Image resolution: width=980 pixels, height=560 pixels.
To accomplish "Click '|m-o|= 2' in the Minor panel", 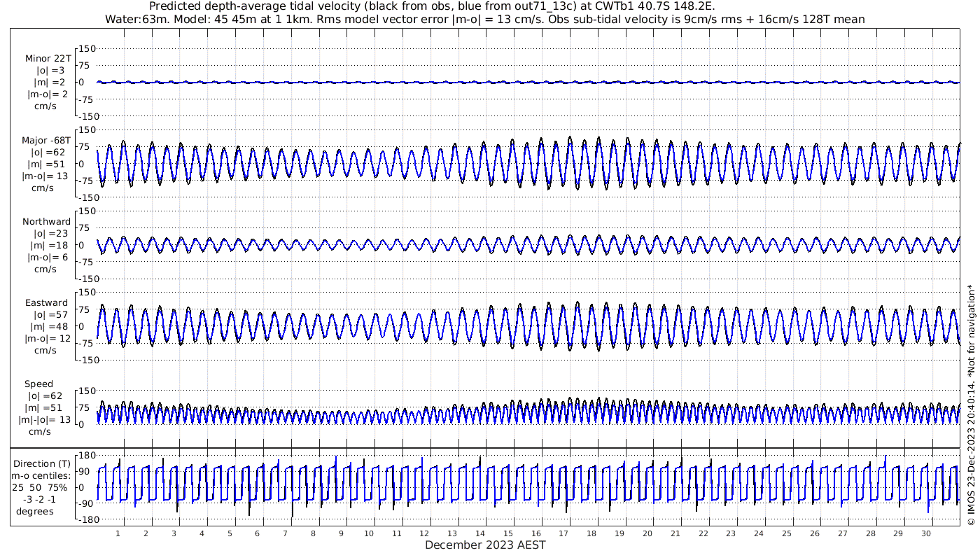I will [x=48, y=94].
